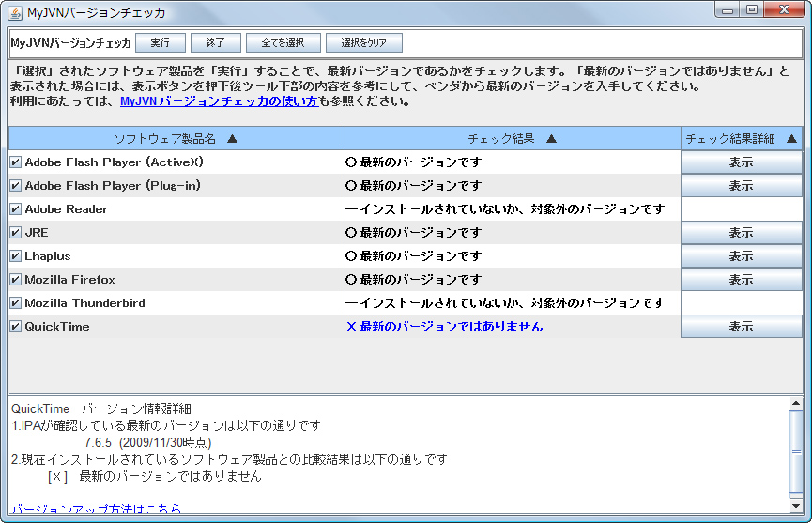The height and width of the screenshot is (523, 812).
Task: Select the Mozilla Thunderbird product name
Action: [84, 303]
